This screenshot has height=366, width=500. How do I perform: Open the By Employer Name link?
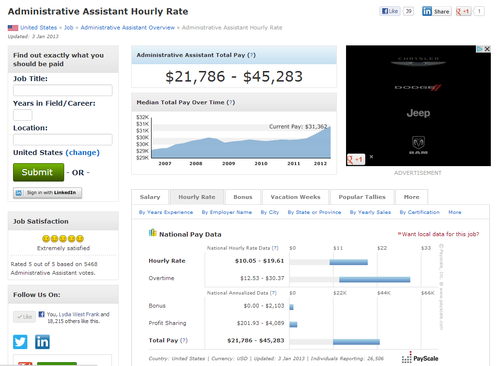pos(227,212)
